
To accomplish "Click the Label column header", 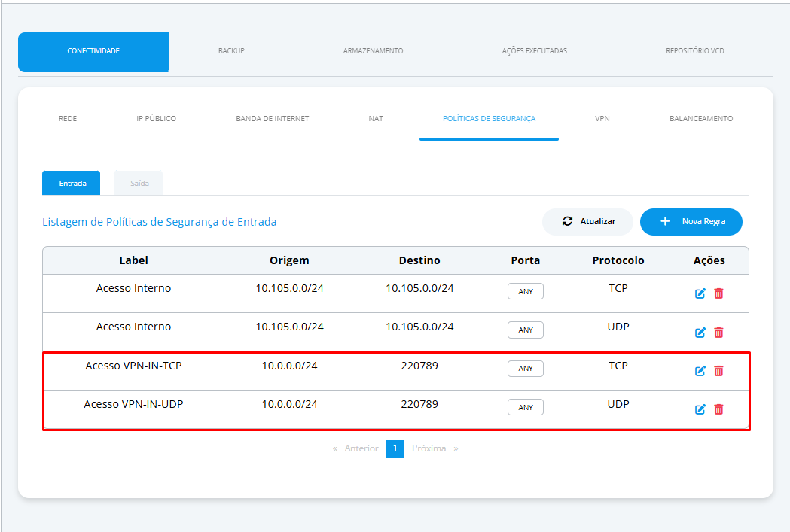I will click(133, 260).
